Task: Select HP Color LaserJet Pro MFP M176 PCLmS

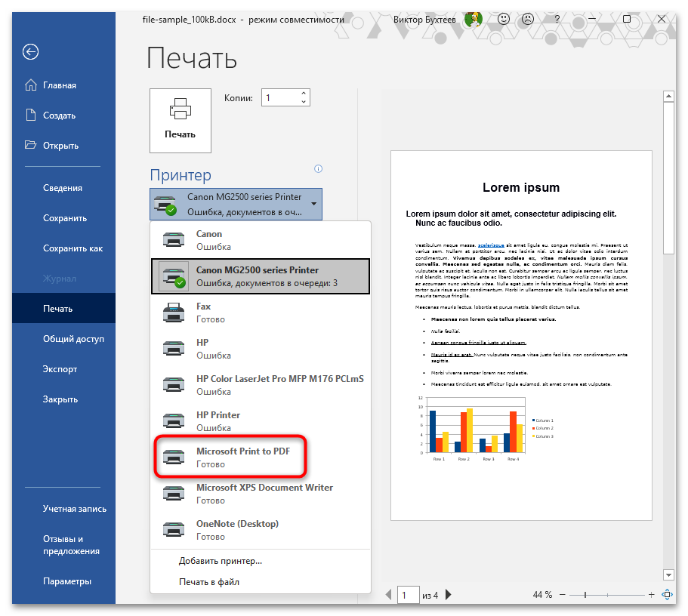Action: coord(261,385)
